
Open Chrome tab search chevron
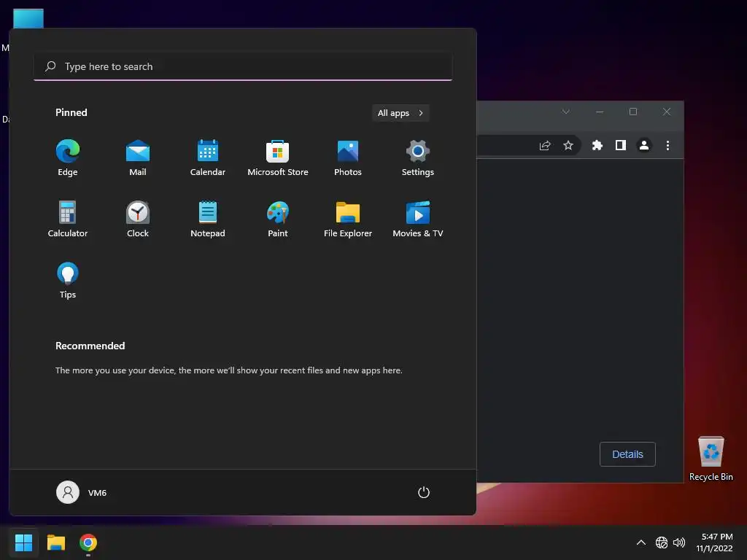point(565,112)
